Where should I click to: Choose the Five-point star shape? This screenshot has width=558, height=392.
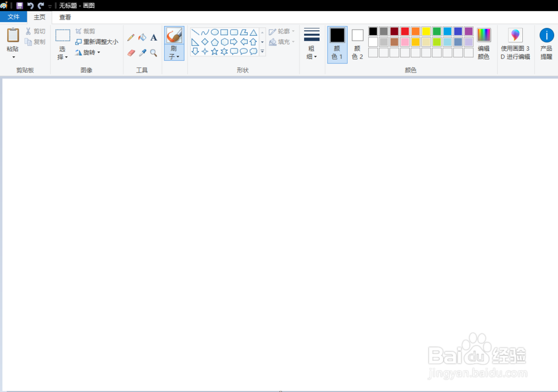click(215, 51)
